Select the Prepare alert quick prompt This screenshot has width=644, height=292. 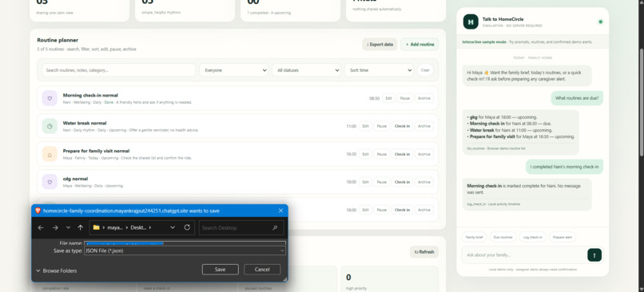pos(563,237)
